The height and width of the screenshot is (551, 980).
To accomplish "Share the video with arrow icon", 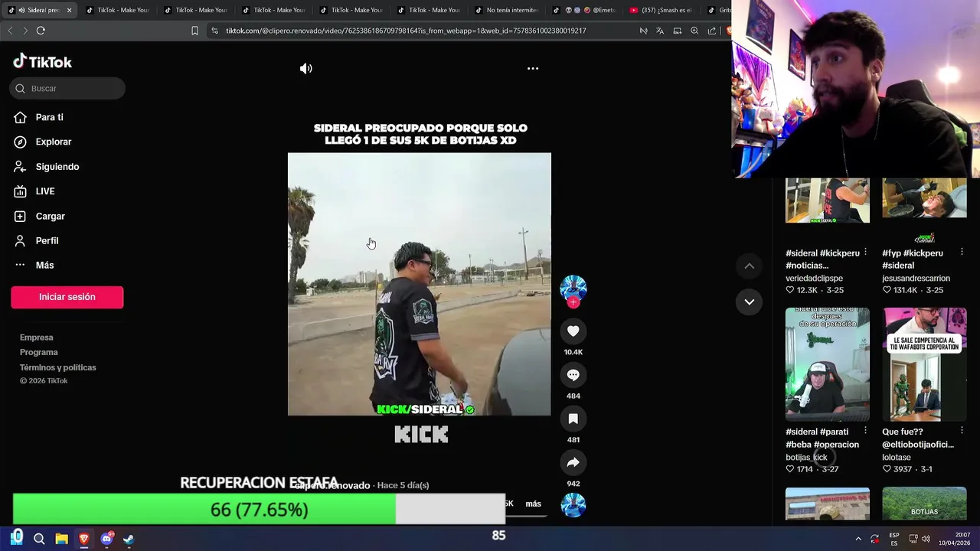I will tap(573, 462).
